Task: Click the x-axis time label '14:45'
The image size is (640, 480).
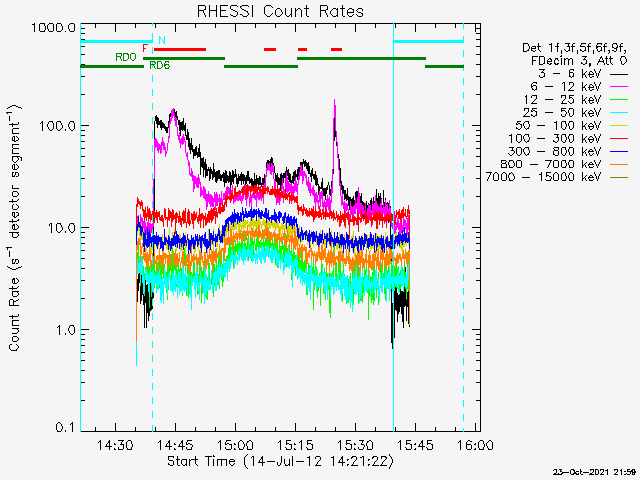Action: click(176, 445)
